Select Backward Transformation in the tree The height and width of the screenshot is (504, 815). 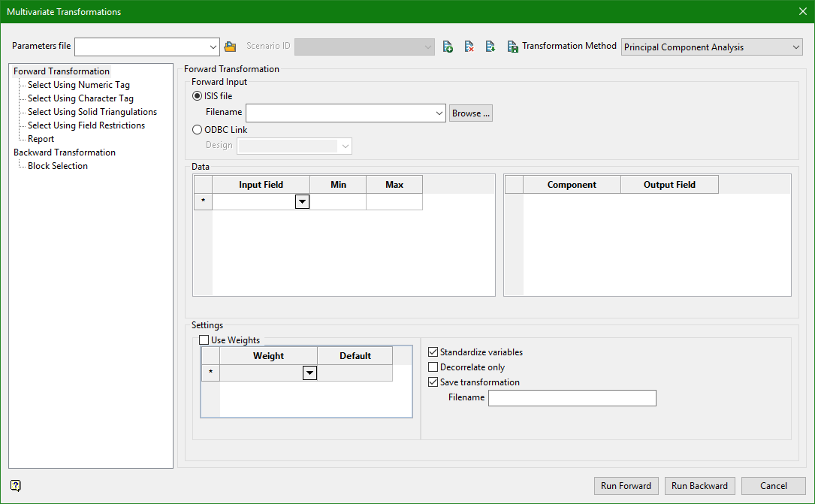coord(65,152)
